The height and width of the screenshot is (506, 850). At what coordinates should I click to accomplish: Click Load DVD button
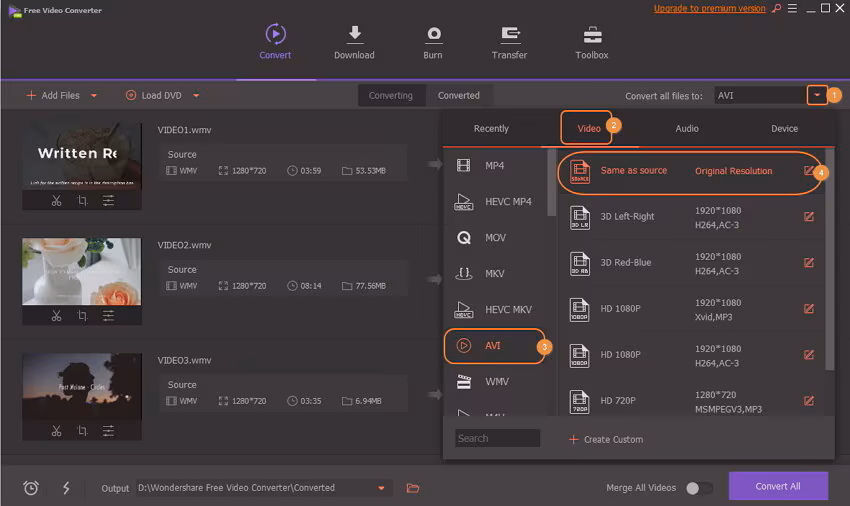154,95
